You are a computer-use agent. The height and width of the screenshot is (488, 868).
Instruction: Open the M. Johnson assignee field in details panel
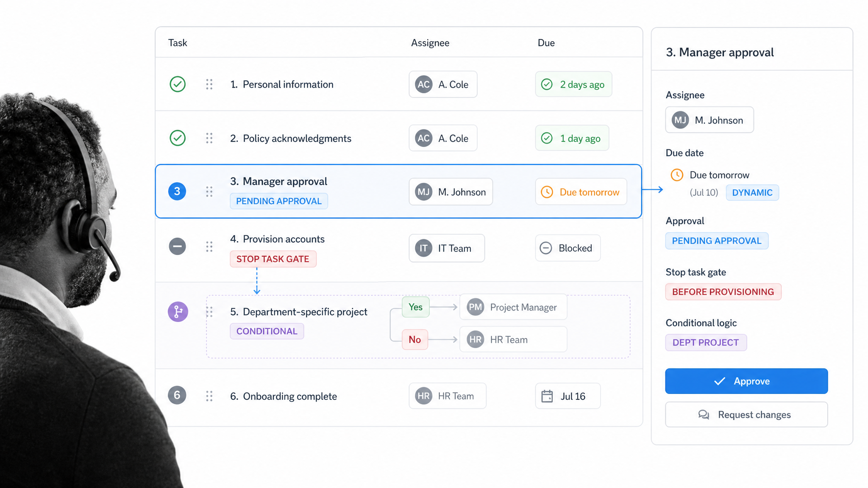pos(709,120)
